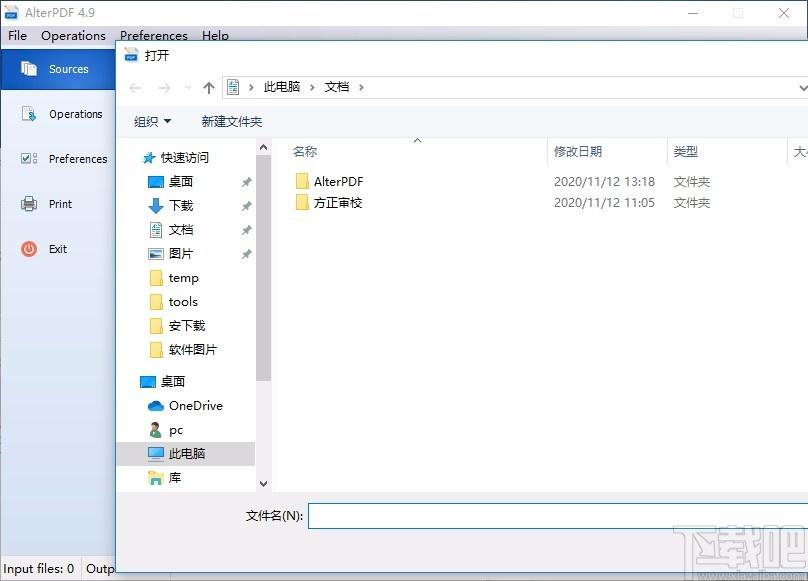Click the Operations page icon in sidebar
Screen dimensions: 808x581
point(29,113)
